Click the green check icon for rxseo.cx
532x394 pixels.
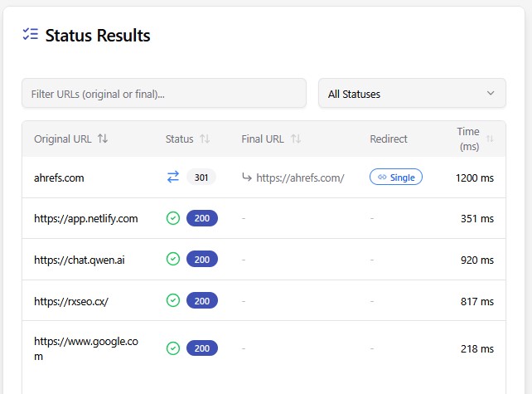(173, 300)
